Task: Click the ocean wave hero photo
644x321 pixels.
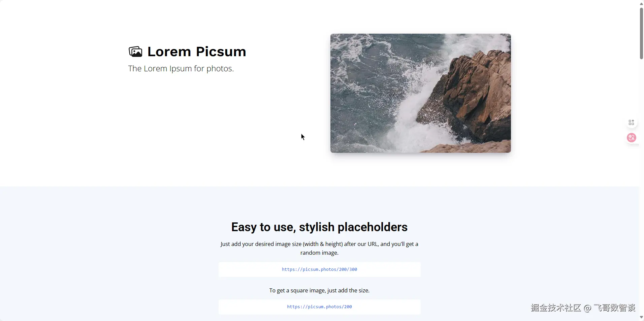Action: [420, 93]
